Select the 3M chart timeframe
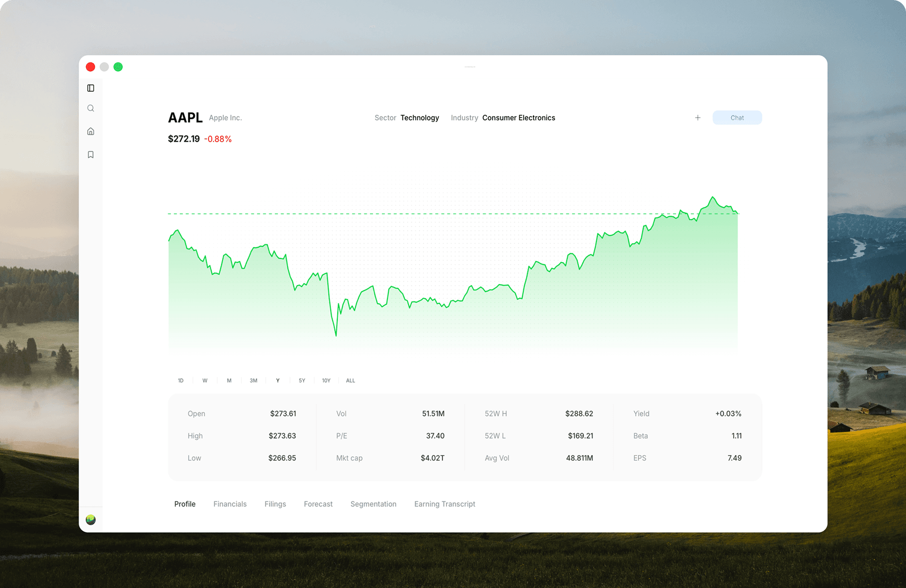This screenshot has width=906, height=588. click(x=253, y=381)
